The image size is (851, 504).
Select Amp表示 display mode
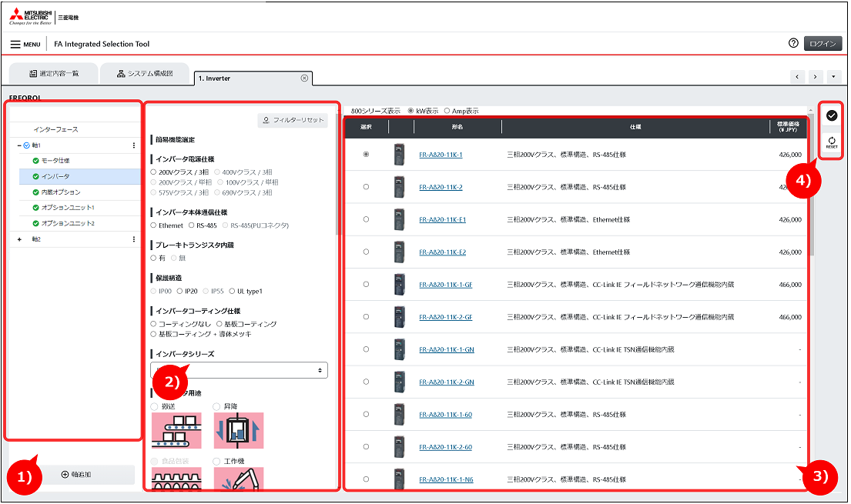click(447, 111)
